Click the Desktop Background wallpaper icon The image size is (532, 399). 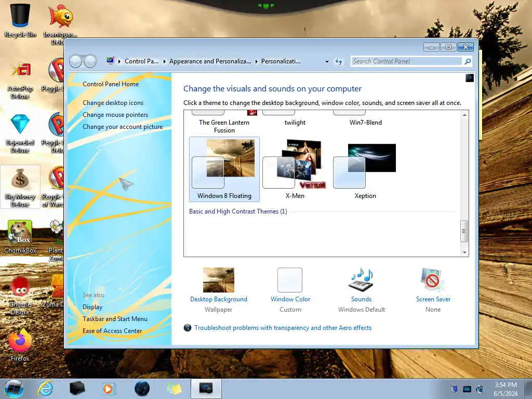click(219, 280)
